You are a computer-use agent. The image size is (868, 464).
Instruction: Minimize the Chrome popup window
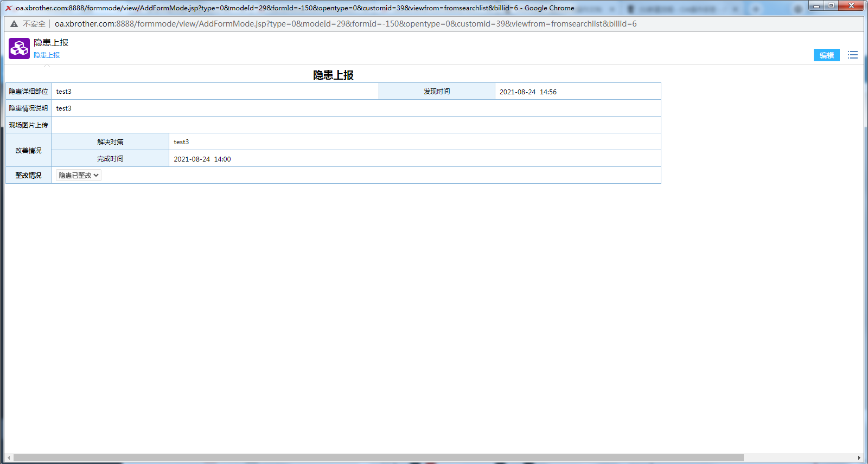point(816,6)
